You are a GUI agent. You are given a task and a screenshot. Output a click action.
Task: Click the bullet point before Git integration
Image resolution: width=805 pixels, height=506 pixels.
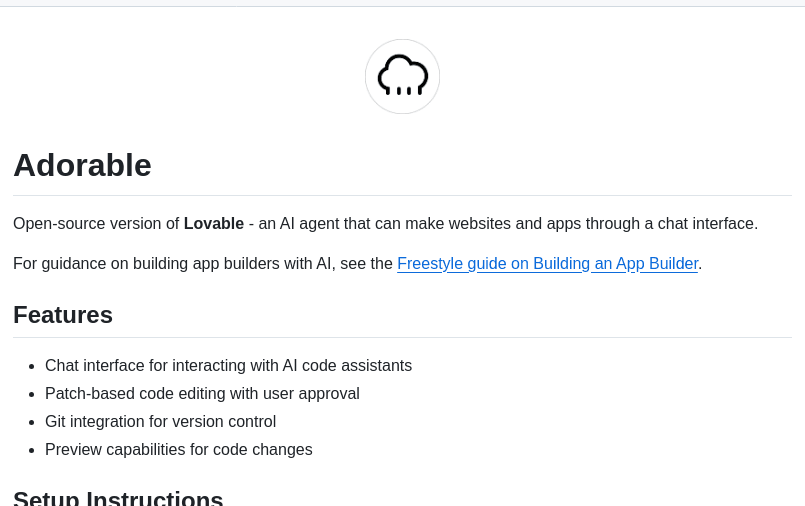[32, 423]
